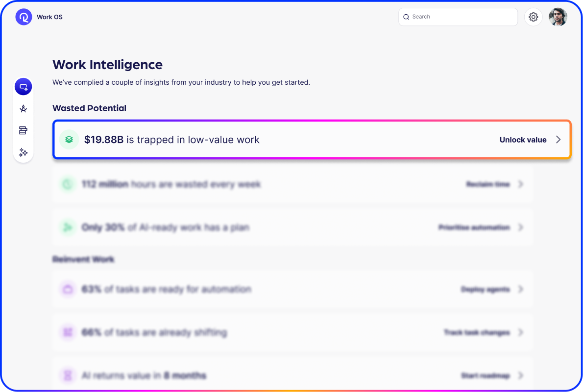Click the Deploy agents link
This screenshot has height=392, width=583.
coord(486,289)
